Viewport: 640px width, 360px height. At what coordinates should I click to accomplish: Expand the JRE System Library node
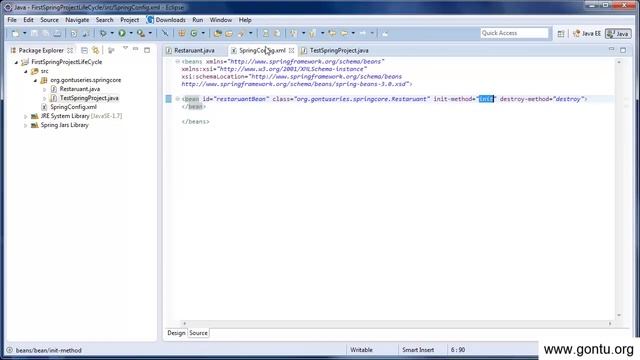(26, 116)
